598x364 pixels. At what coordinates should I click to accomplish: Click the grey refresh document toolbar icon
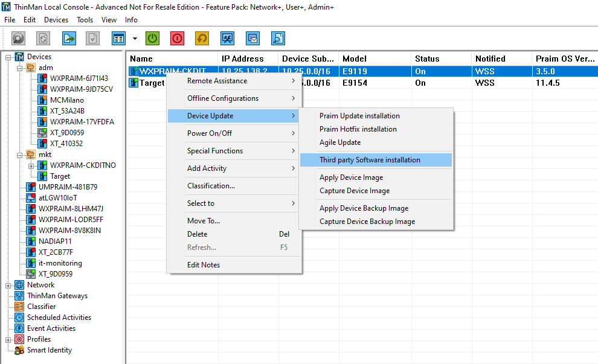[x=43, y=38]
